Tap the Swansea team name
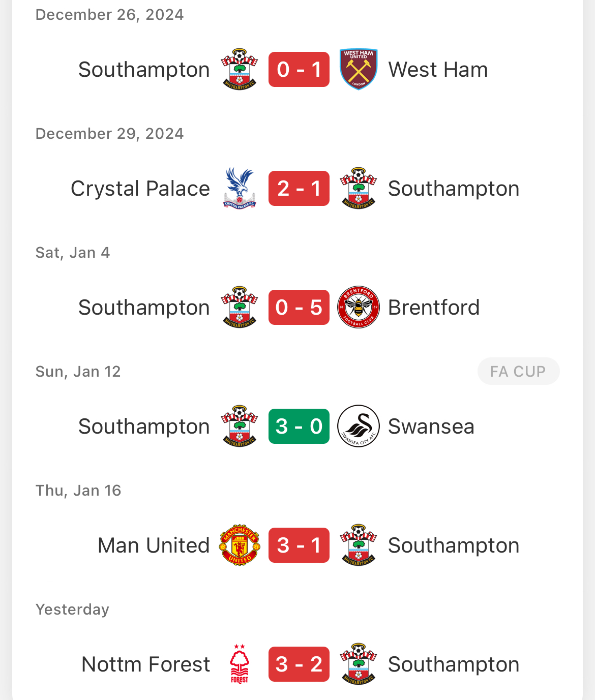Screen dimensions: 595x700 pos(431,427)
